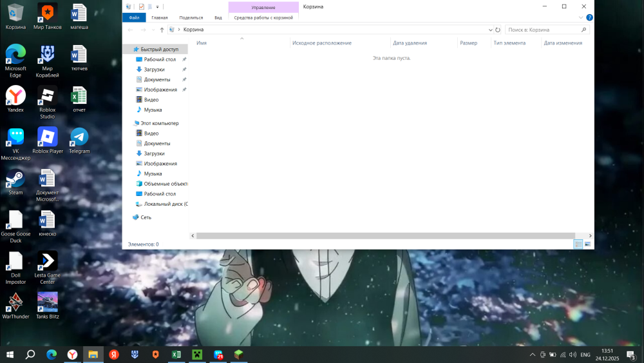Select the матеша Word document on desktop
The image size is (644, 363).
pos(79,17)
